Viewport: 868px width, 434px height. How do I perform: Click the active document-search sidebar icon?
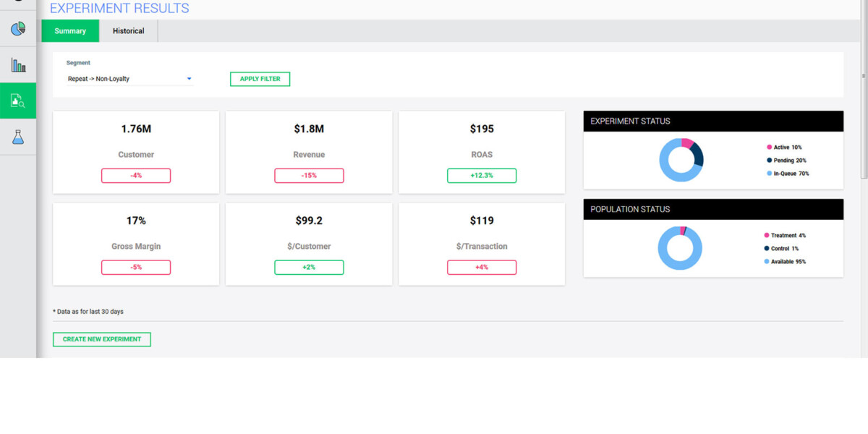click(x=18, y=101)
